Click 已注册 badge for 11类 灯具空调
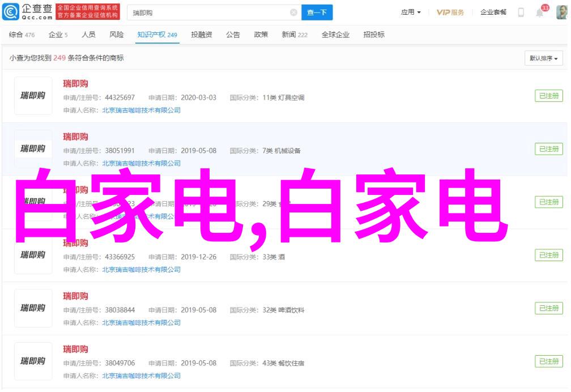This screenshot has width=571, height=392. [549, 96]
